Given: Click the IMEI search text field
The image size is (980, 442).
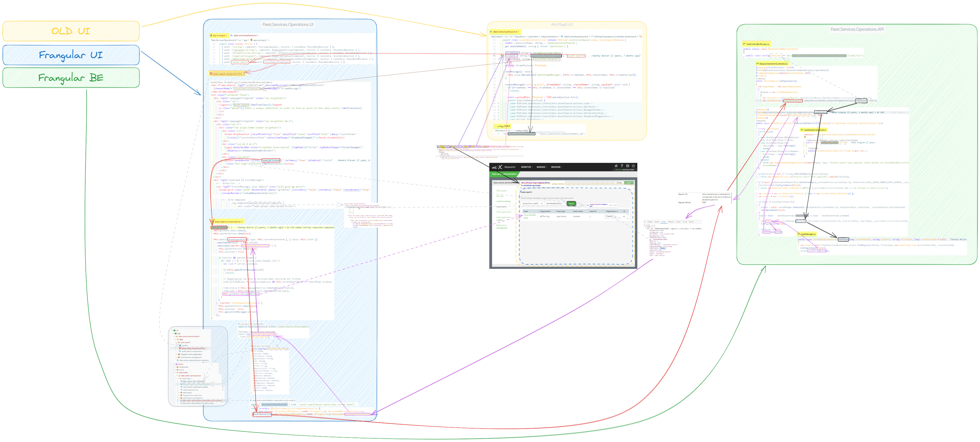Looking at the screenshot, I should coord(555,204).
